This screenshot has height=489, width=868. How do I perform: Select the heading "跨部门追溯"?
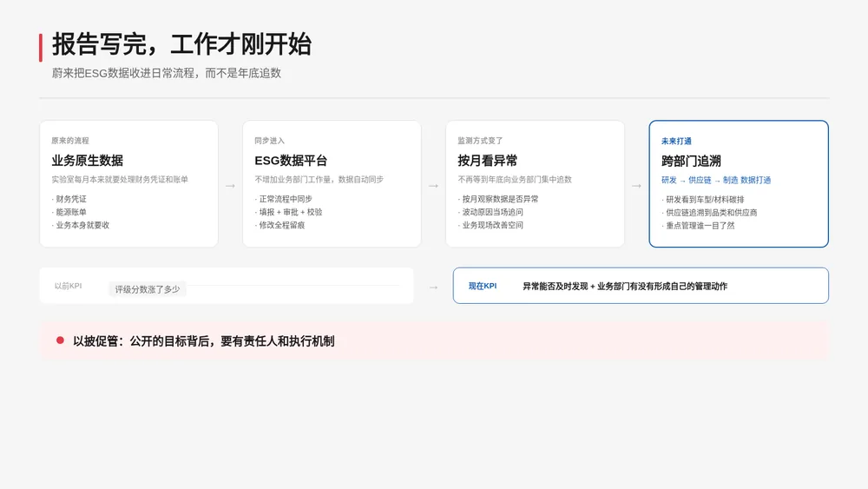coord(692,162)
